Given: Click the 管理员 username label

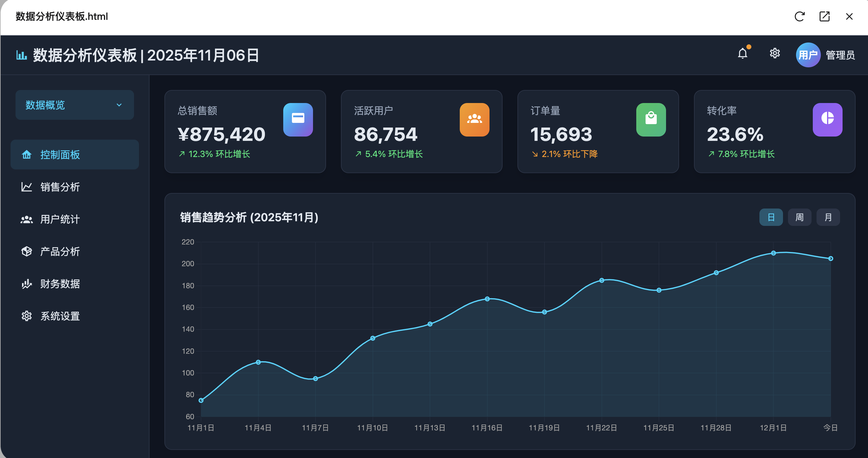Looking at the screenshot, I should point(840,55).
